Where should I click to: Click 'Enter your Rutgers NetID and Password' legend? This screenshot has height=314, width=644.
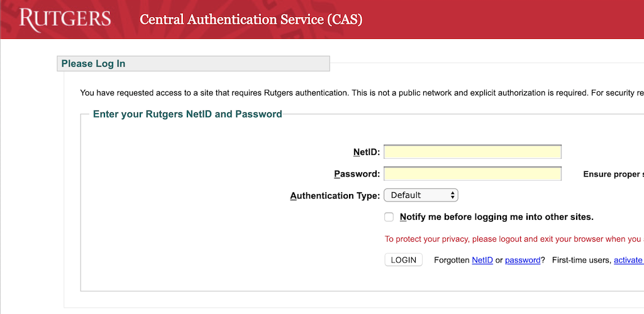pos(187,114)
